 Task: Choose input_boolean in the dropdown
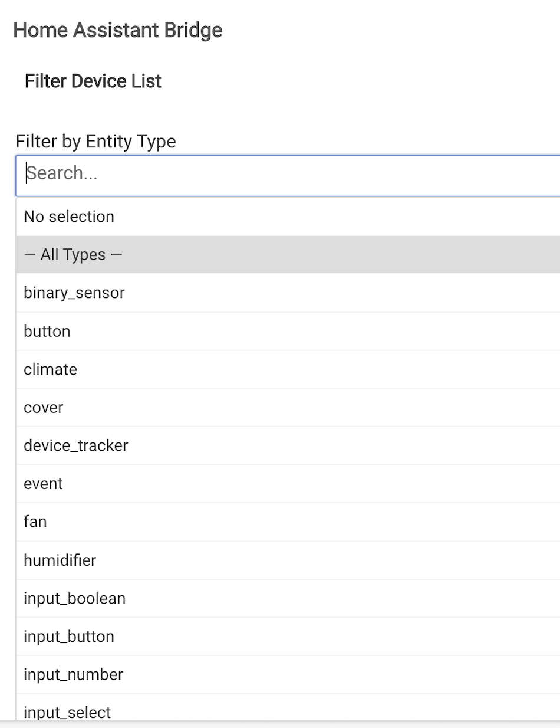[x=75, y=598]
